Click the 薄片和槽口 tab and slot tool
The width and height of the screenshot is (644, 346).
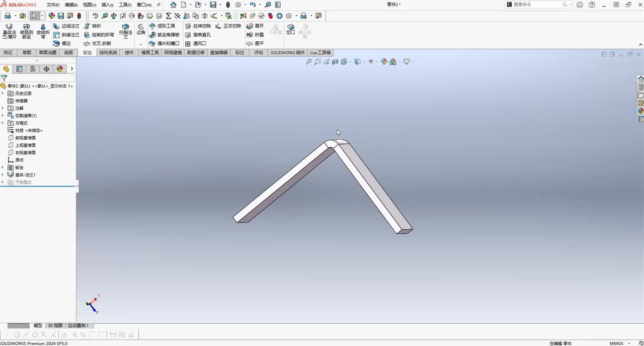(x=165, y=43)
